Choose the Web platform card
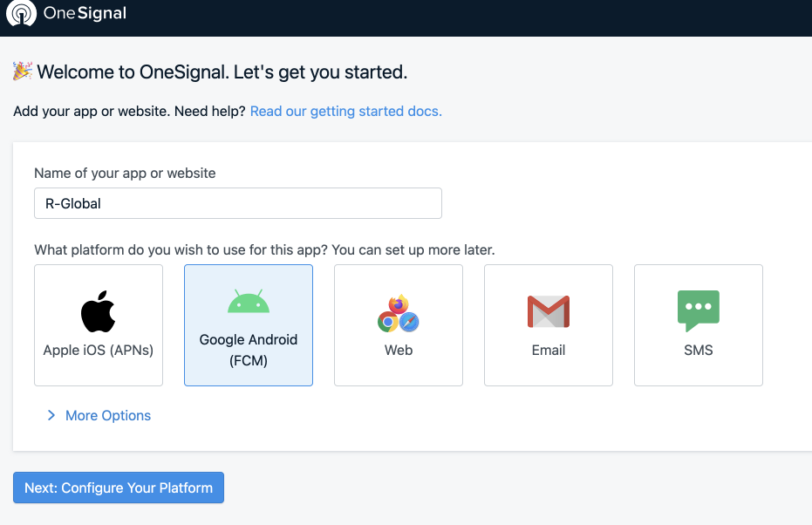812x525 pixels. (399, 325)
